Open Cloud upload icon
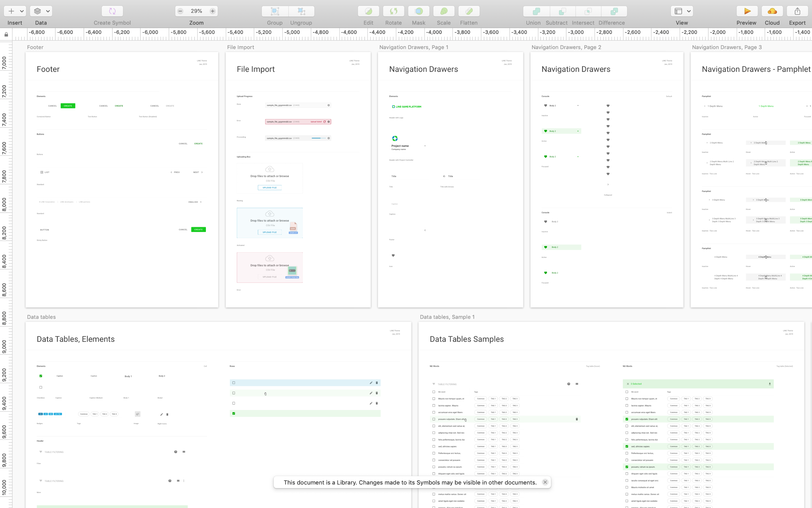The width and height of the screenshot is (812, 508). tap(772, 11)
